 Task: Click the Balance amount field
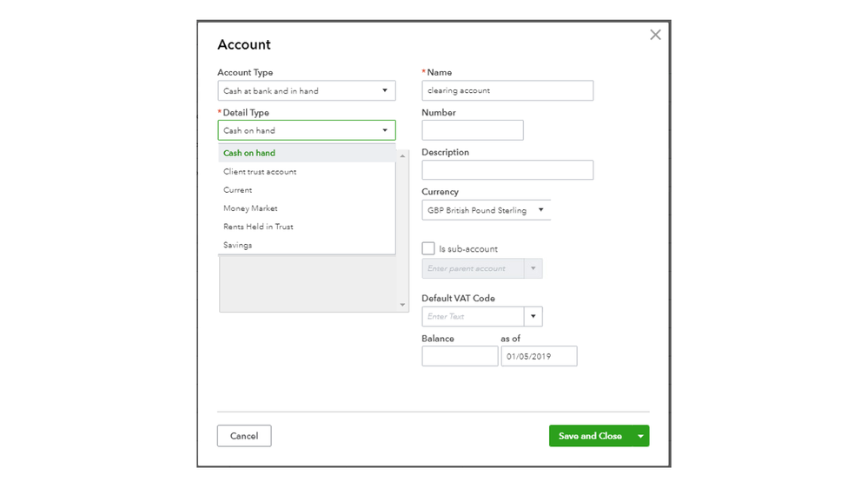(x=460, y=356)
